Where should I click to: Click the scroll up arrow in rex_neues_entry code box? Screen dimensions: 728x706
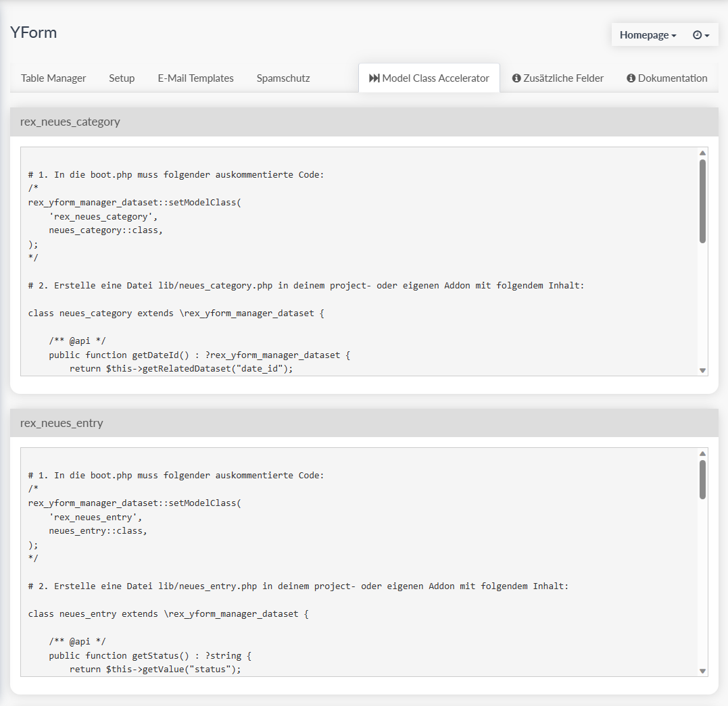pyautogui.click(x=702, y=453)
